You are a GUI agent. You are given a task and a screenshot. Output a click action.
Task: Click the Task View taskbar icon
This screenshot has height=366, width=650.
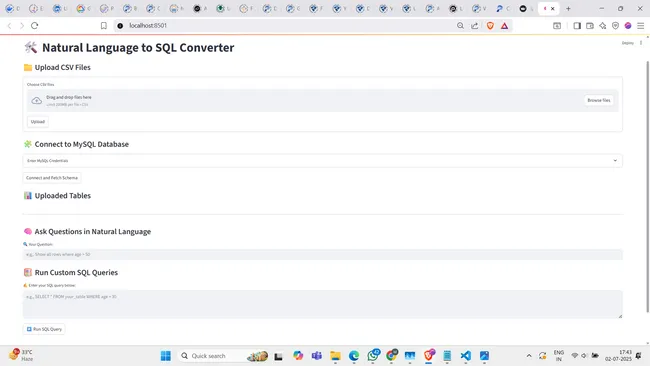[x=278, y=356]
